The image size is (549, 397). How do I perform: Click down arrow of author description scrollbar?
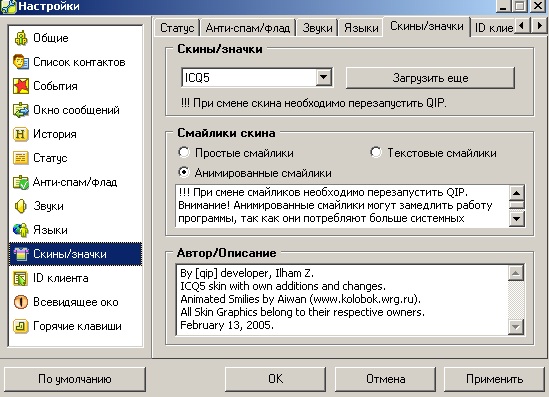coord(516,327)
